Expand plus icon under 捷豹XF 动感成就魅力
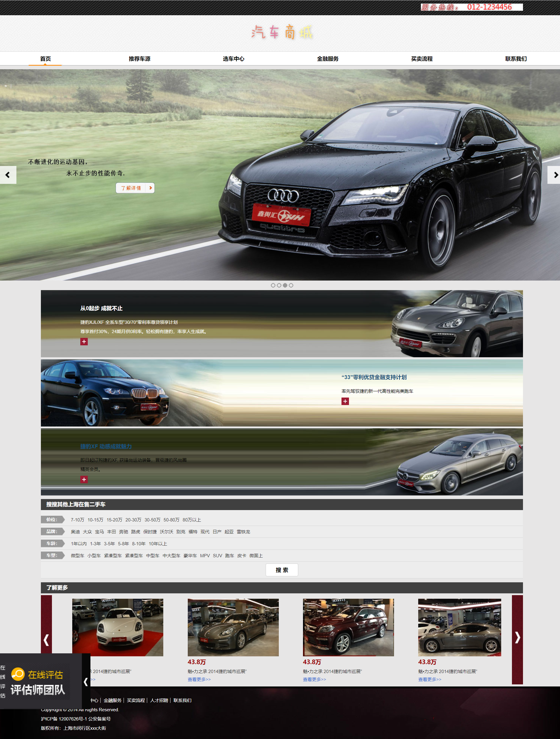The height and width of the screenshot is (739, 560). (84, 479)
